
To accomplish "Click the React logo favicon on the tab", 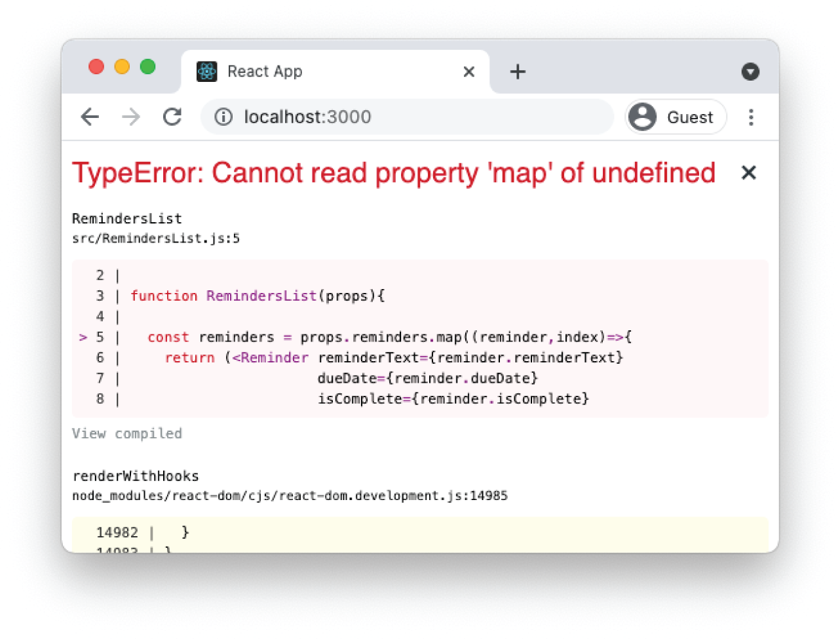I will point(206,71).
